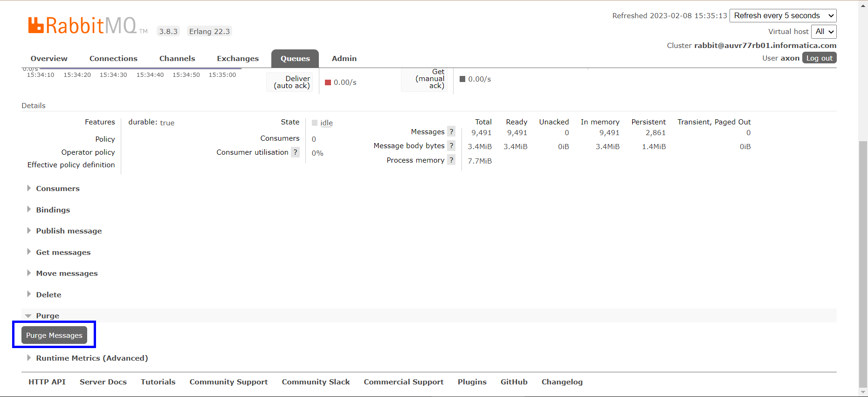Screen dimensions: 868x397
Task: Open the Exchanges tab
Action: [x=238, y=58]
